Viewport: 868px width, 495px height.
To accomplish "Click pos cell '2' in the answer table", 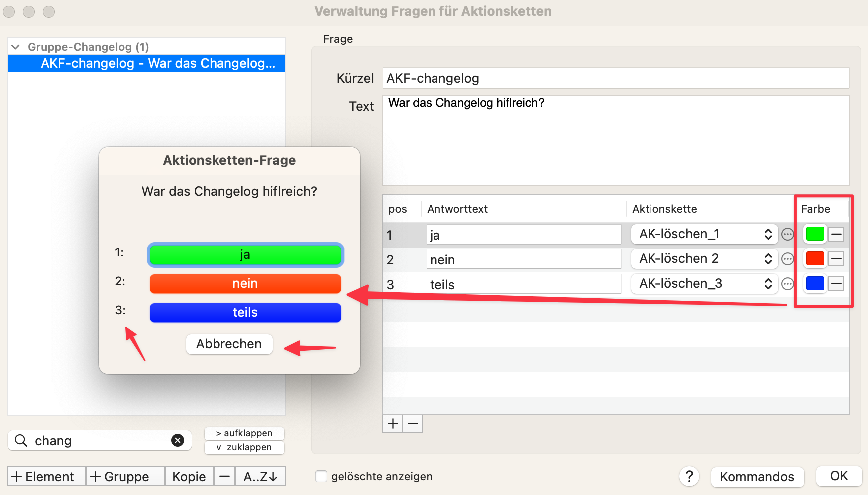I will click(390, 260).
